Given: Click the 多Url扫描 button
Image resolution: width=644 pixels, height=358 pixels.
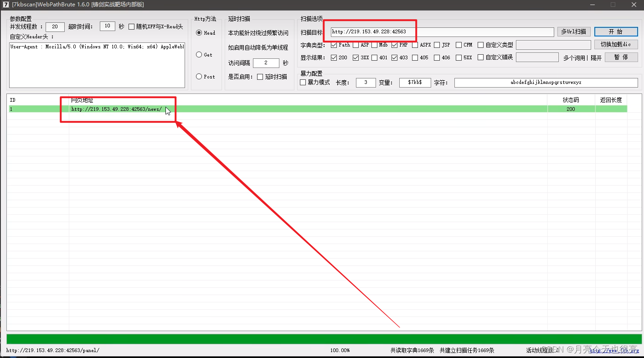Looking at the screenshot, I should tap(574, 32).
